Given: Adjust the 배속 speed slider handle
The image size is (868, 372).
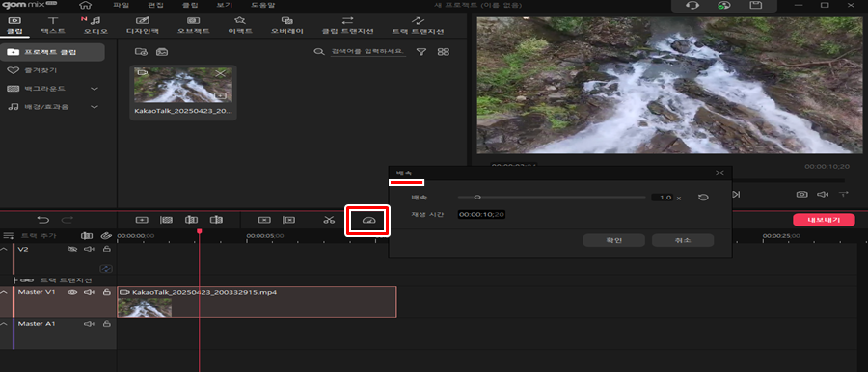Looking at the screenshot, I should pos(477,197).
